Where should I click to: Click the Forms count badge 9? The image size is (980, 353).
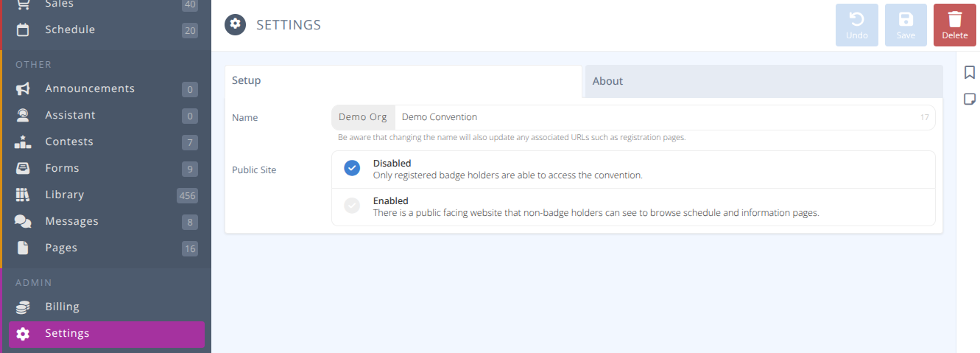(190, 169)
